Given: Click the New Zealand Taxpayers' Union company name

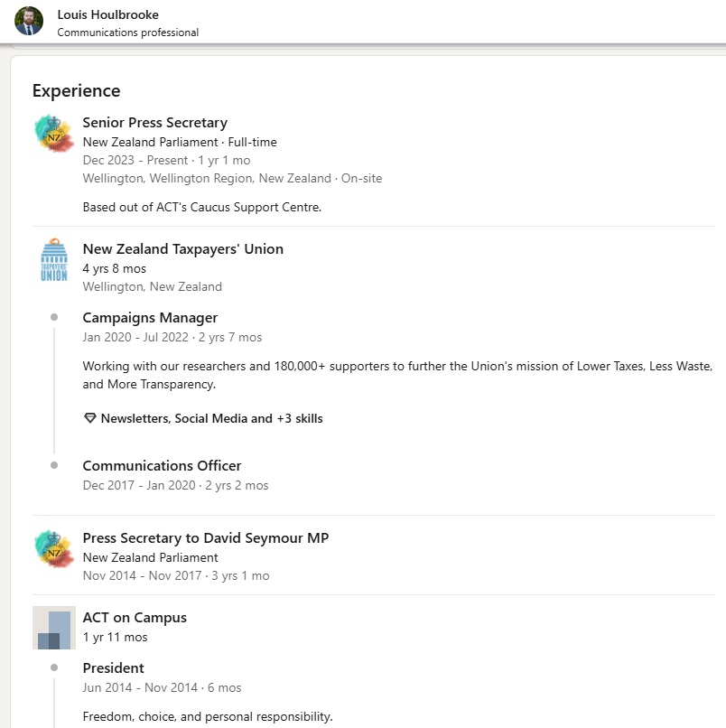Looking at the screenshot, I should click(x=182, y=249).
